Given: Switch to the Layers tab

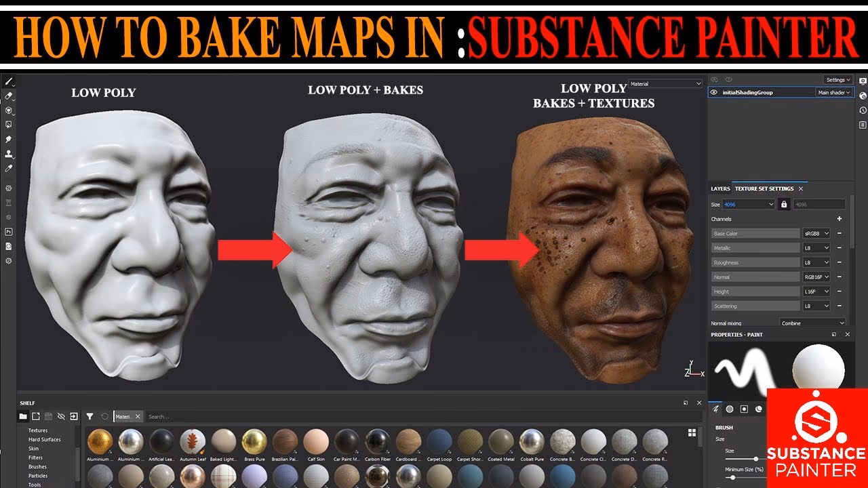Looking at the screenshot, I should point(720,188).
